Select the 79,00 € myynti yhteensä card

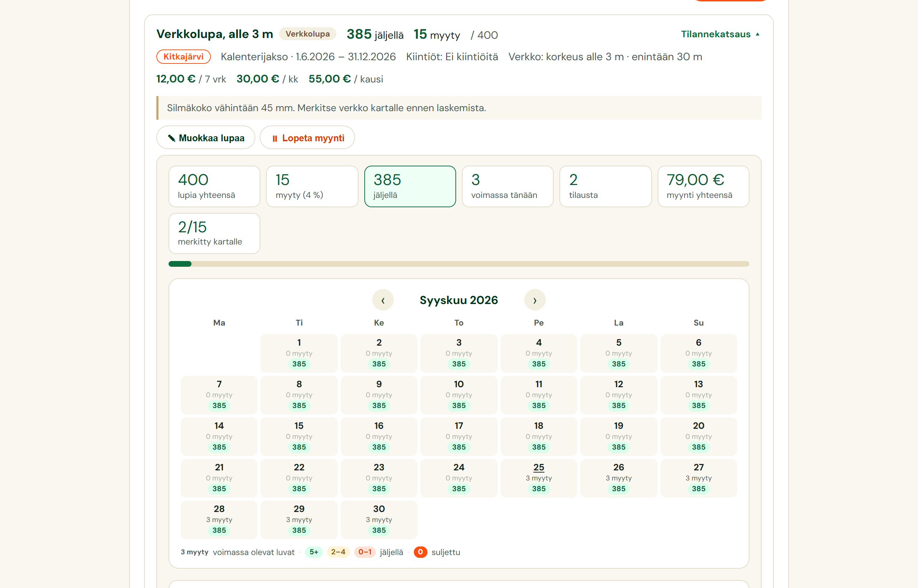coord(704,186)
